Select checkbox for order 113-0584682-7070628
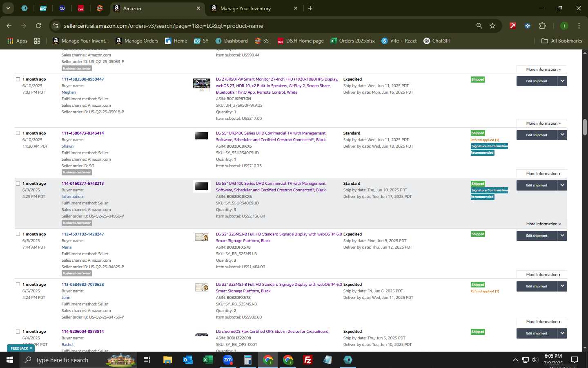 pos(18,284)
